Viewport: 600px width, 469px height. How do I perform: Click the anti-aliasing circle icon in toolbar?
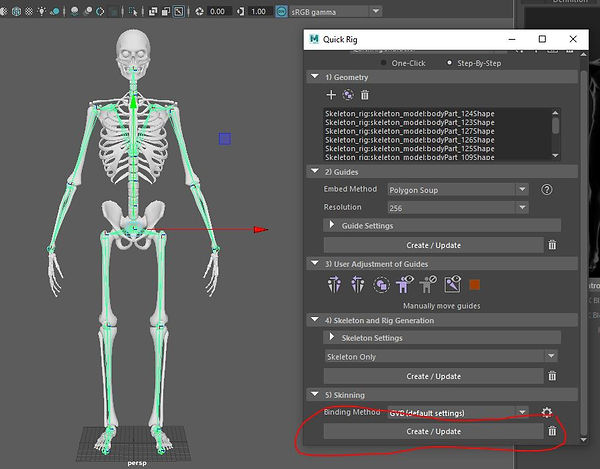100,11
